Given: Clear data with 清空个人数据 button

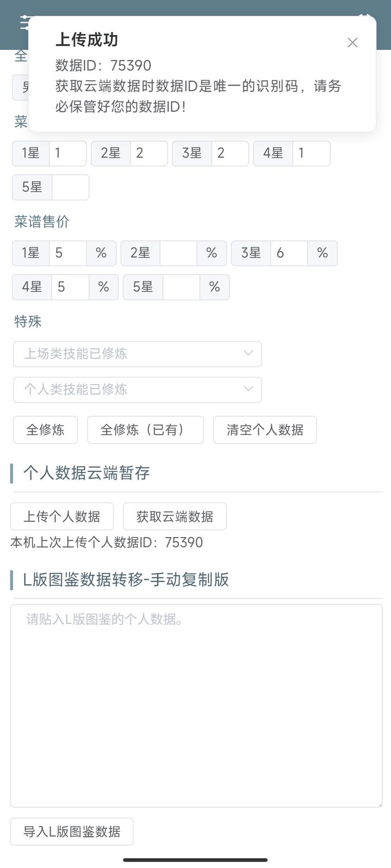Looking at the screenshot, I should tap(264, 430).
